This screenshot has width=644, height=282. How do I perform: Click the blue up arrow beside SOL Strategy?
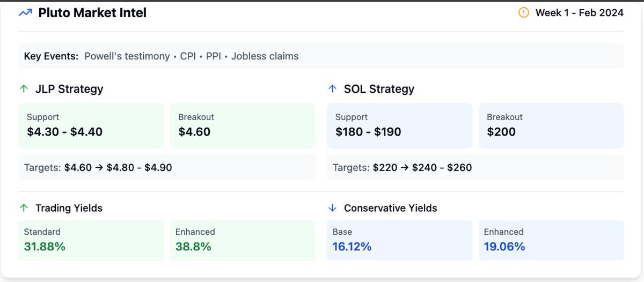pos(332,89)
